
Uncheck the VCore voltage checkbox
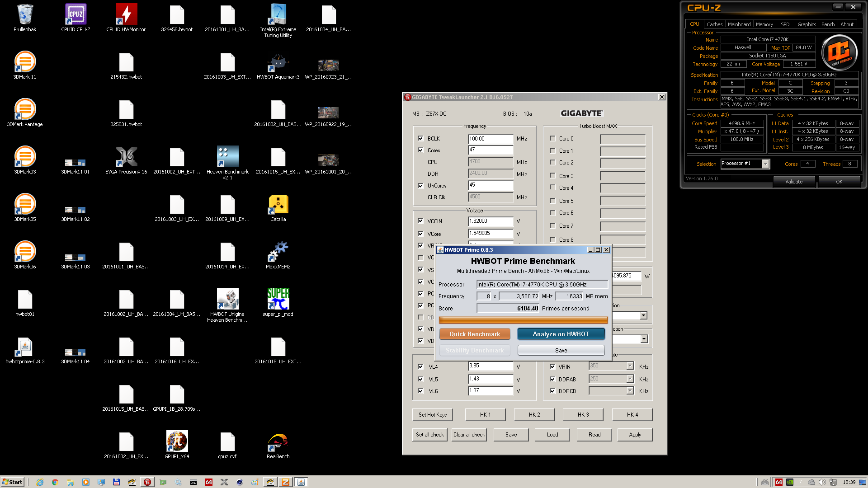coord(420,234)
